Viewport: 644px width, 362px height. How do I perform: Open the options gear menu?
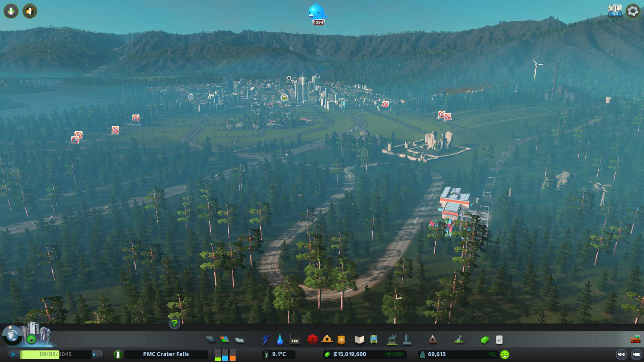coord(633,11)
